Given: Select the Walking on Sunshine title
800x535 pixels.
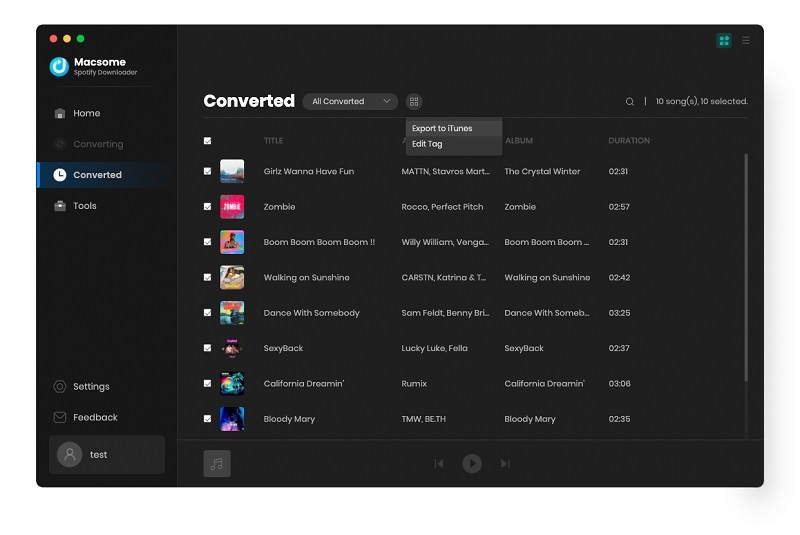Looking at the screenshot, I should pyautogui.click(x=307, y=277).
